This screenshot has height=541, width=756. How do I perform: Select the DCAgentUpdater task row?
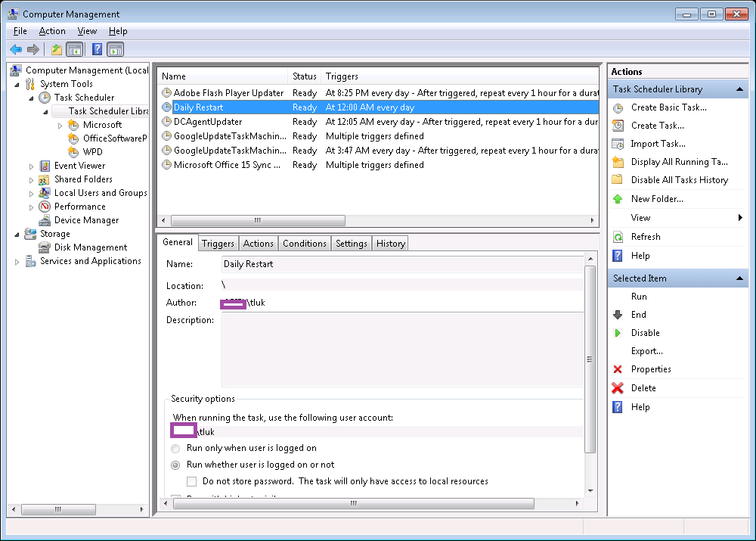coord(208,122)
